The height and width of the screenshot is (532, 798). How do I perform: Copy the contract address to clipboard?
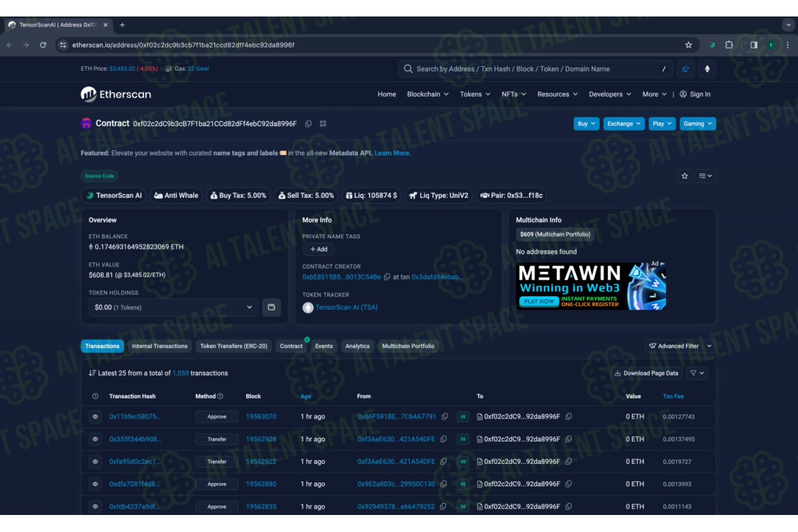pyautogui.click(x=308, y=123)
